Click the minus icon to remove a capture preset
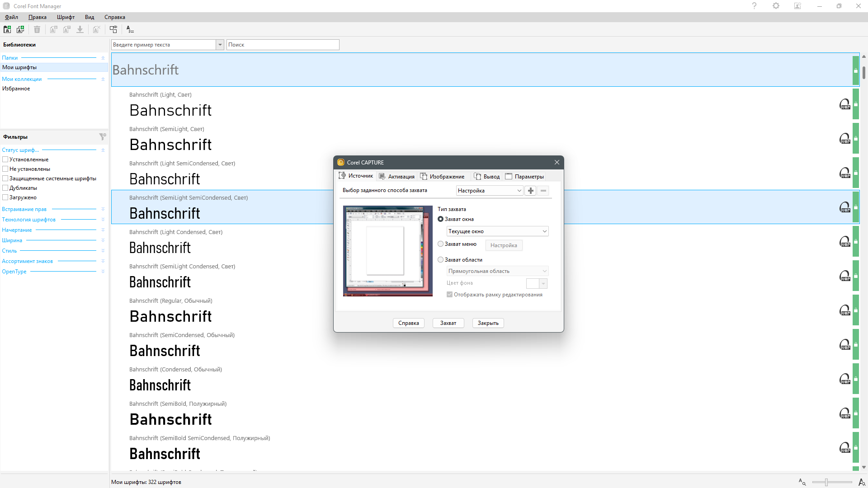Viewport: 868px width, 488px height. tap(543, 191)
